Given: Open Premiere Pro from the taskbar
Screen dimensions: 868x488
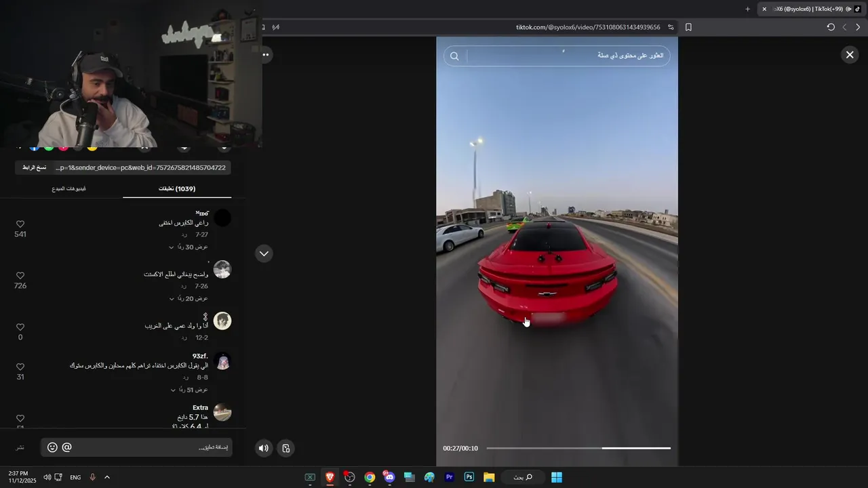Looking at the screenshot, I should coord(449,477).
